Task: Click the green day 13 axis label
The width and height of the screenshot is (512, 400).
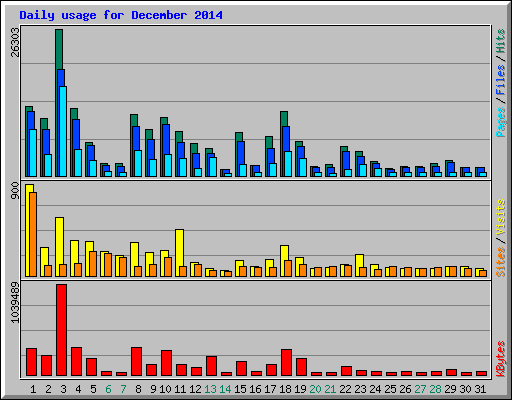Action: coord(210,389)
